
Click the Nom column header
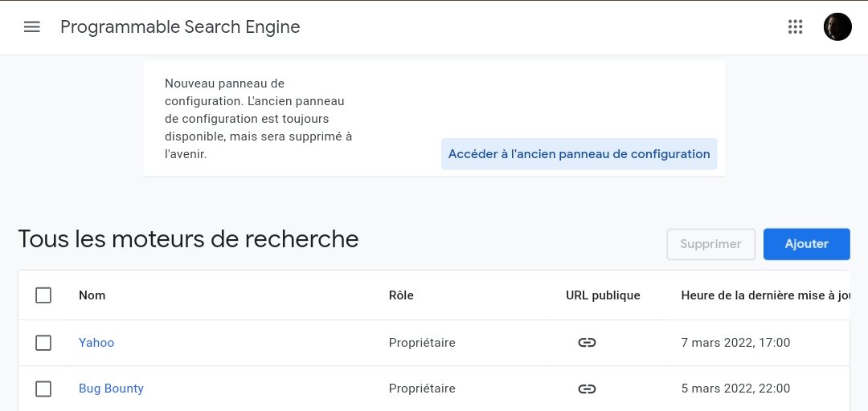pyautogui.click(x=92, y=295)
